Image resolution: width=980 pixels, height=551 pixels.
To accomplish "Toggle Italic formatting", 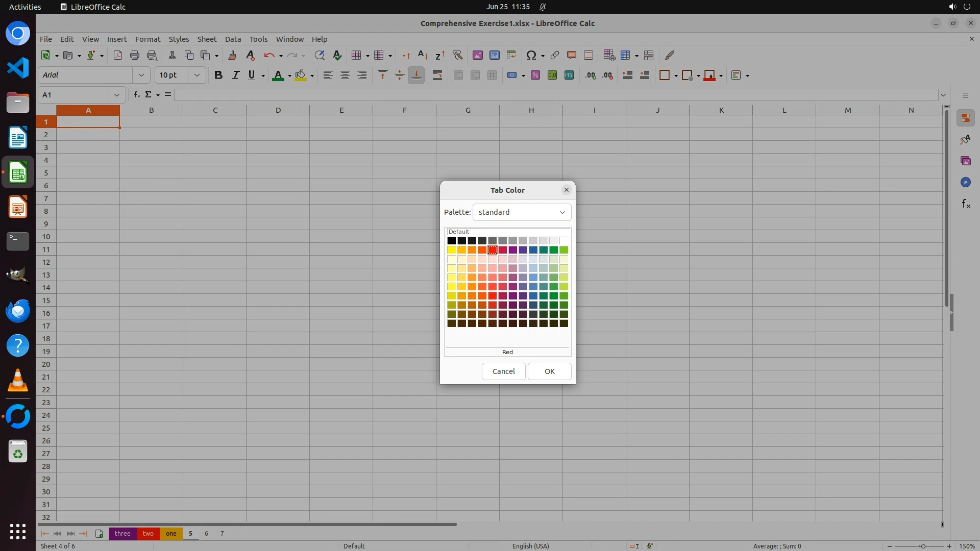I will pos(235,75).
